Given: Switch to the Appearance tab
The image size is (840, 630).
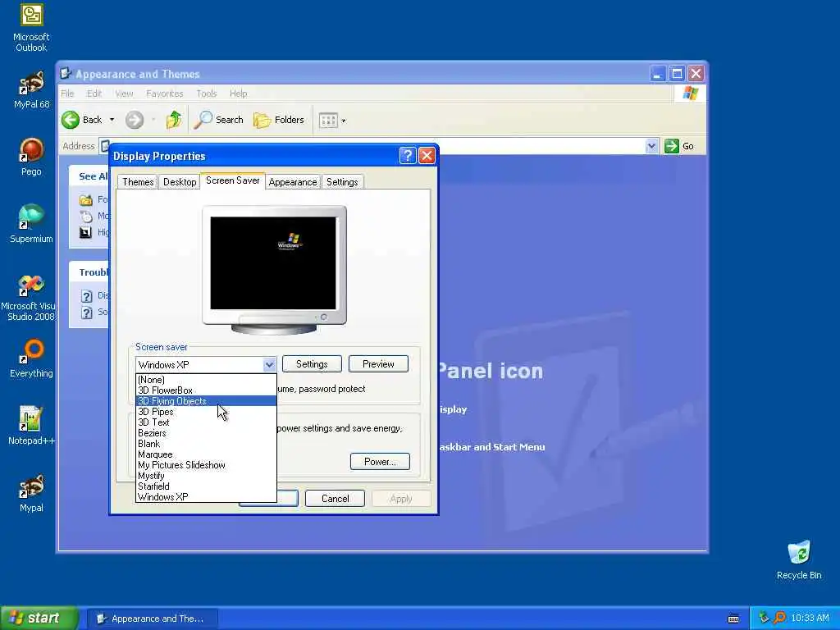Looking at the screenshot, I should [293, 182].
